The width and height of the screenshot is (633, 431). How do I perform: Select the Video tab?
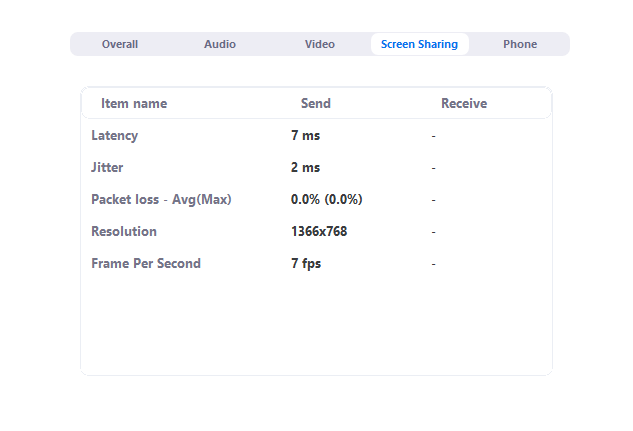point(320,44)
